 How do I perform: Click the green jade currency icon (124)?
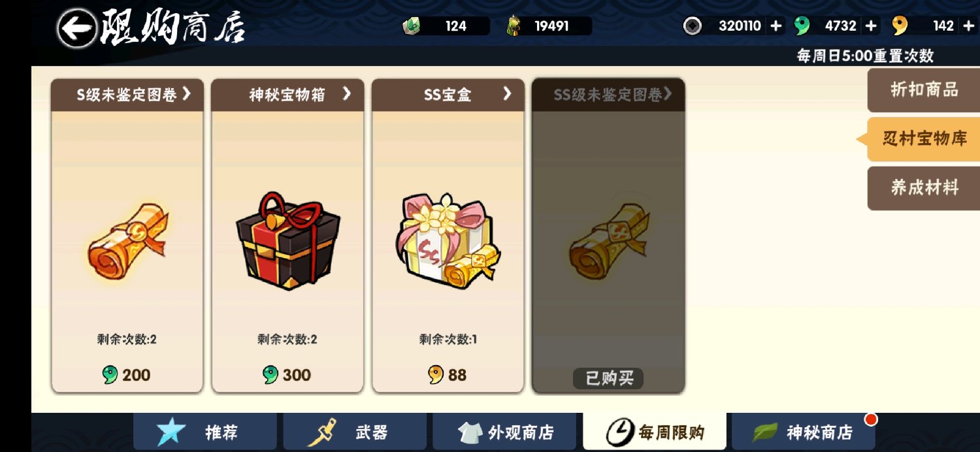tap(412, 25)
